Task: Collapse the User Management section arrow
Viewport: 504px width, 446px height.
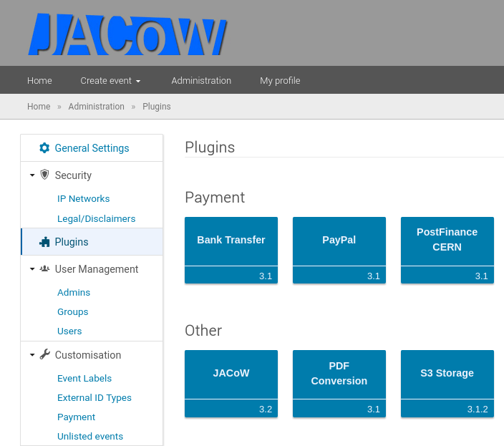Action: coord(32,269)
